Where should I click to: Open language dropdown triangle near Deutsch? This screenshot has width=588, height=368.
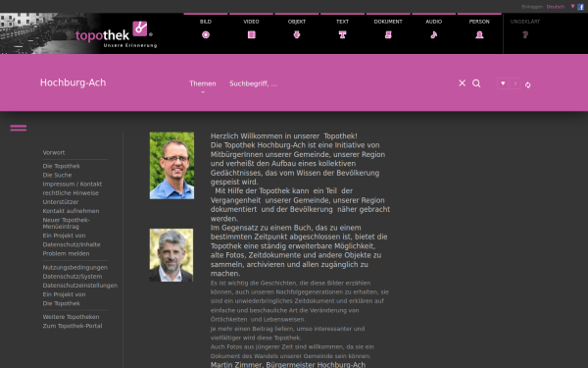(x=572, y=7)
